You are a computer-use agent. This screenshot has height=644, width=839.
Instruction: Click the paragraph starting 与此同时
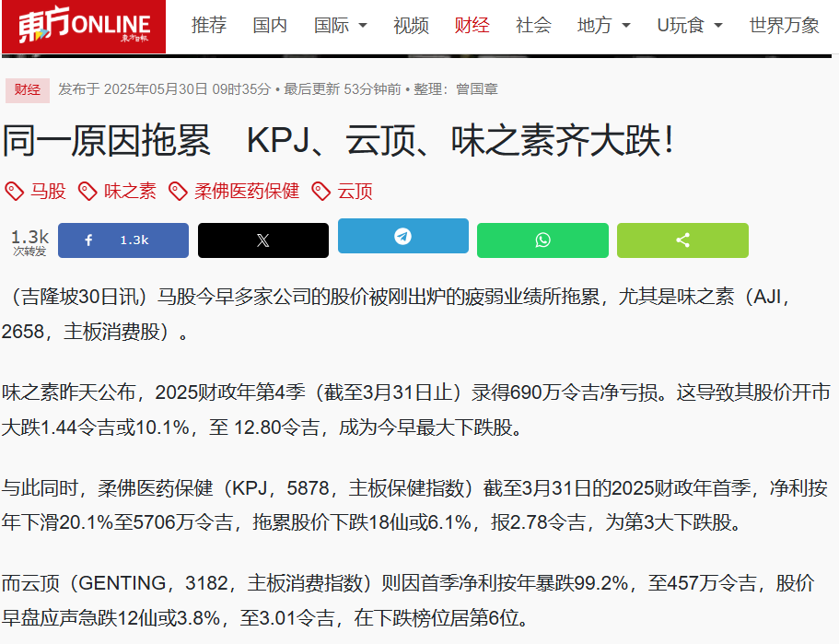[x=415, y=506]
